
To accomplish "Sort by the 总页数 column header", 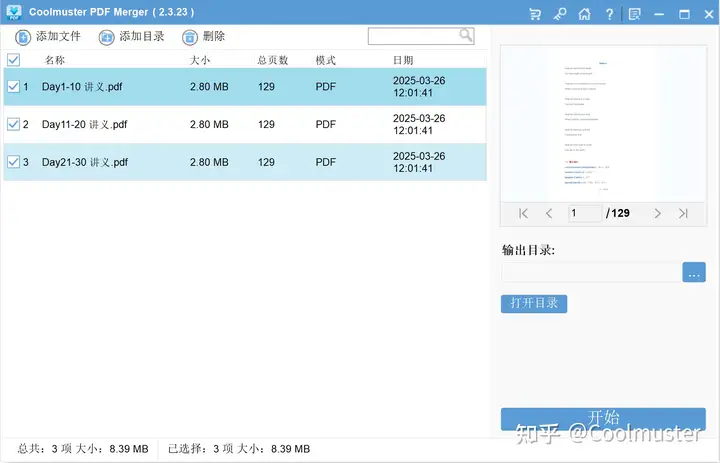I will [272, 60].
